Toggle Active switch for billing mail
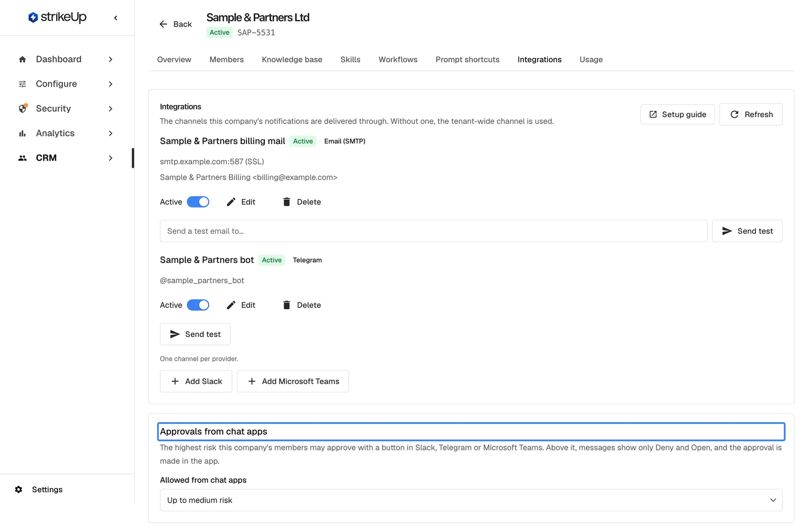This screenshot has height=532, width=808. click(198, 202)
